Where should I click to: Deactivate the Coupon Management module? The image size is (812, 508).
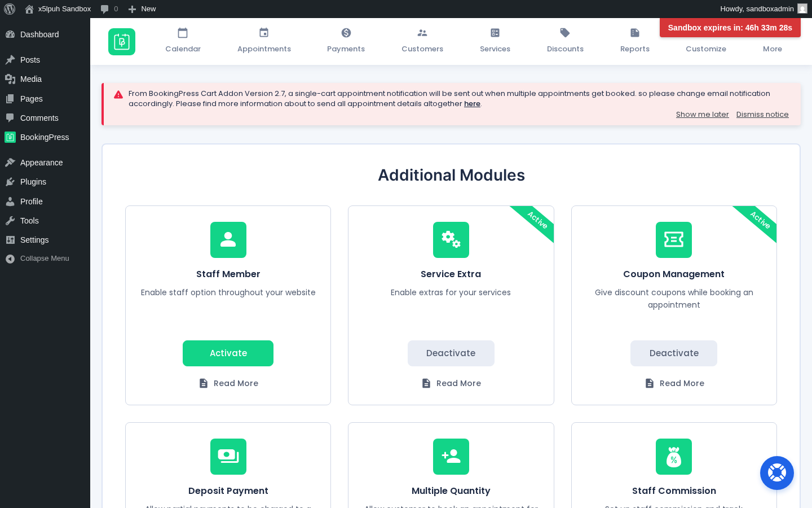coord(674,353)
